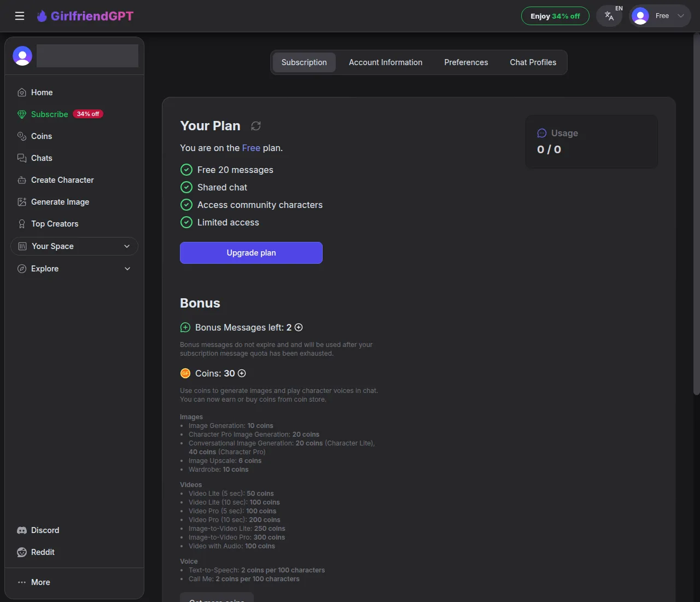Click the Upgrade plan button
This screenshot has width=700, height=602.
pos(251,253)
